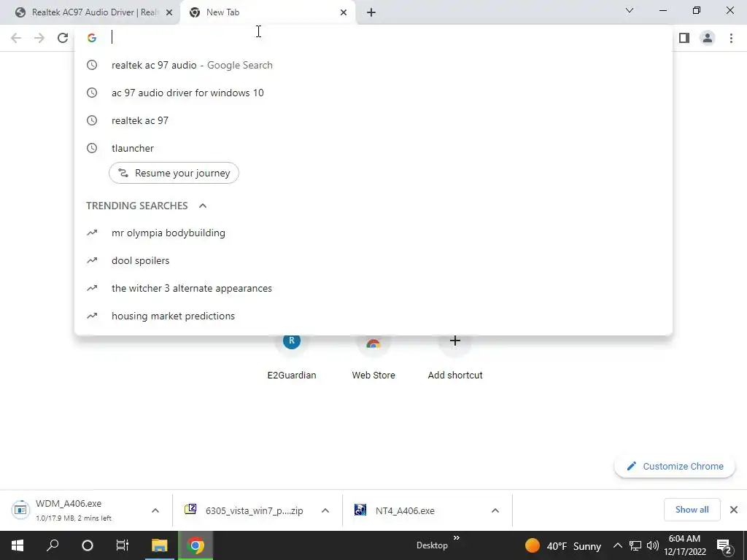Viewport: 747px width, 560px height.
Task: Click the Google G icon in omnibox
Action: tap(92, 38)
